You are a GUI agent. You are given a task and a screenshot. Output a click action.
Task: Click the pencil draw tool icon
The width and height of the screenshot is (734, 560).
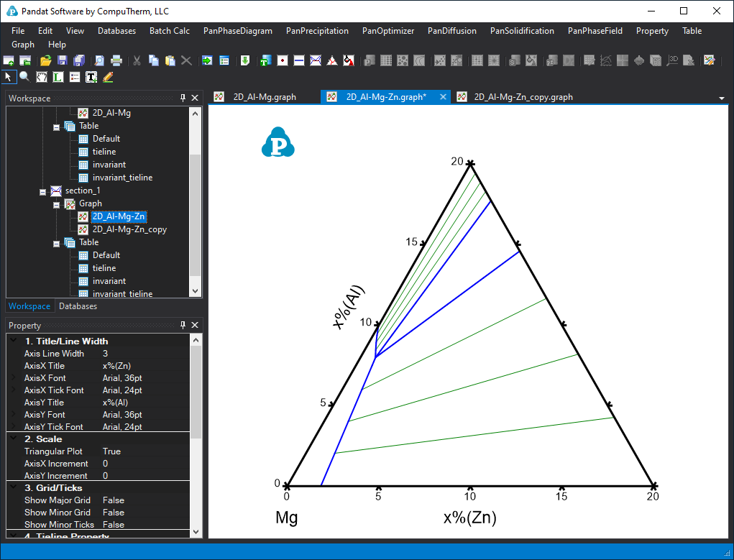pyautogui.click(x=109, y=76)
